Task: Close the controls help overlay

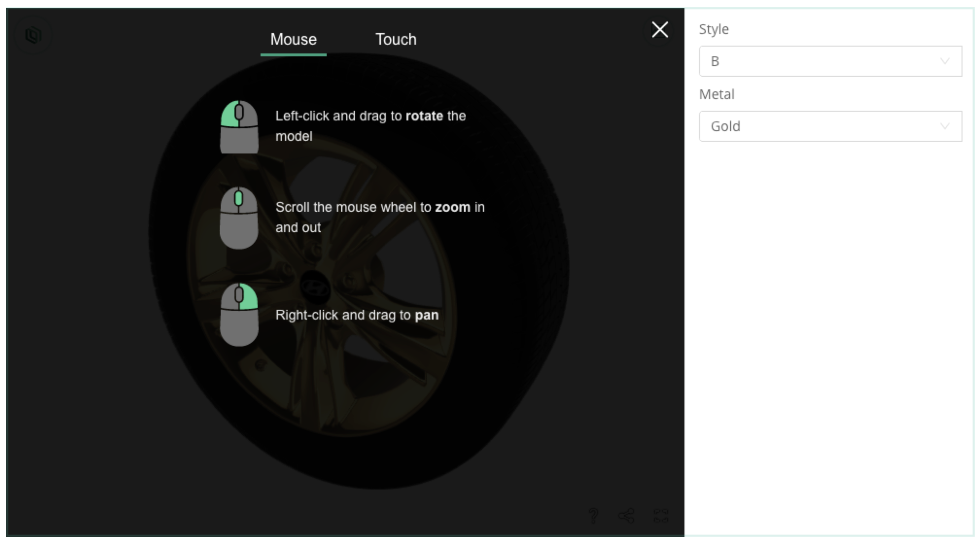Action: (660, 30)
